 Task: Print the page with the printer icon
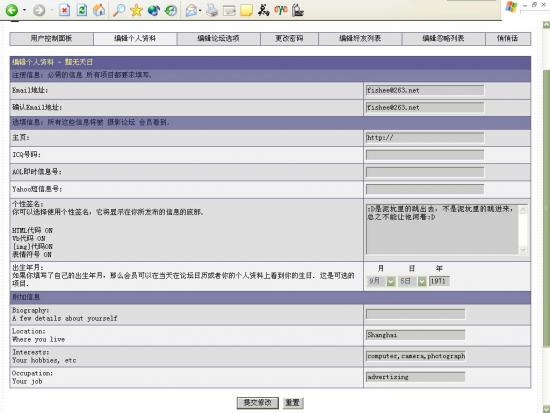coord(212,10)
